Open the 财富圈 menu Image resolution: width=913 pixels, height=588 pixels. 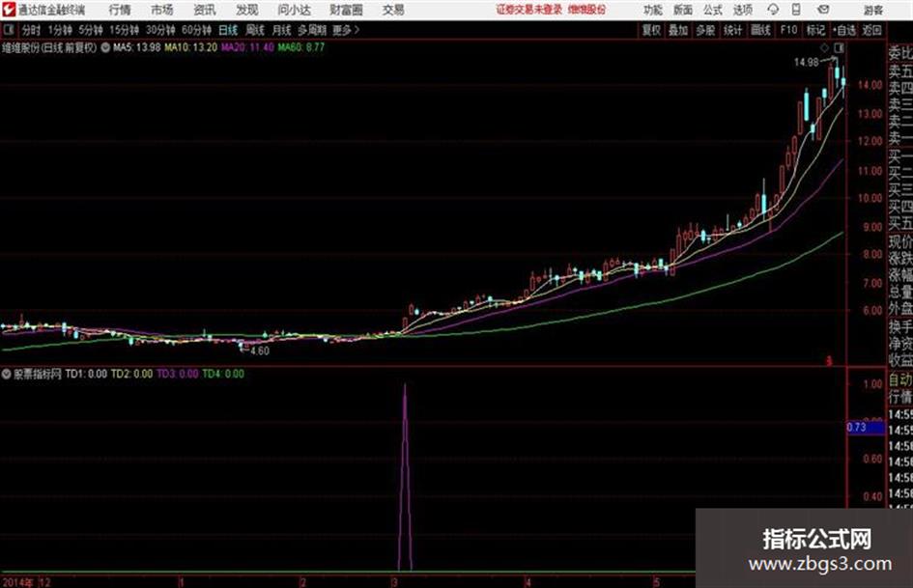tap(346, 10)
